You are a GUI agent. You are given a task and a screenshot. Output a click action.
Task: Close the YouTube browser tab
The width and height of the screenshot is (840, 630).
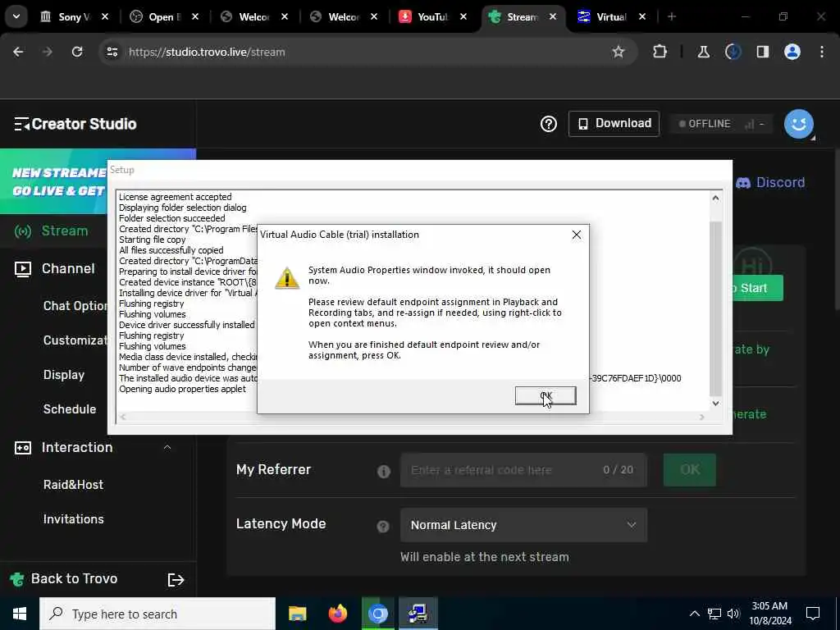tap(463, 17)
